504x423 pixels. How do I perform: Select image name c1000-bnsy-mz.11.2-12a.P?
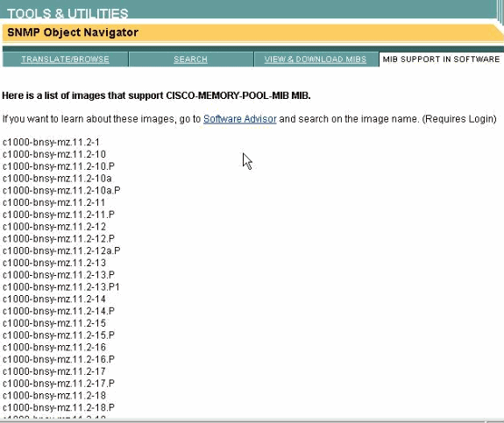(x=61, y=250)
